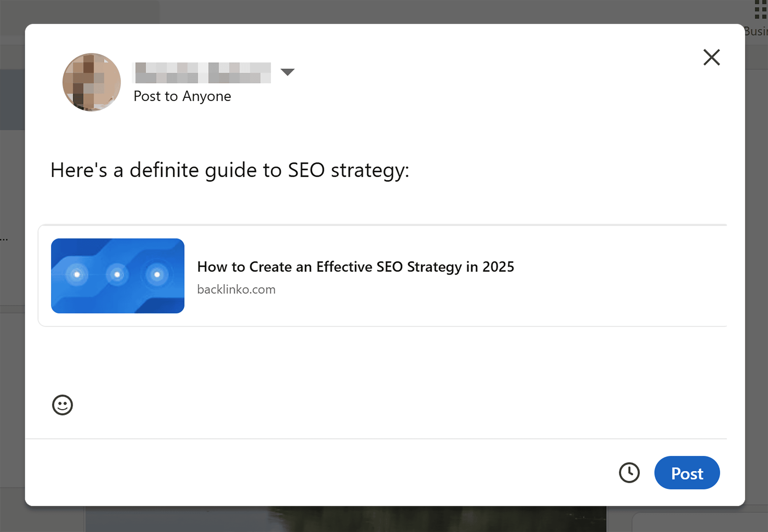The image size is (768, 532).
Task: Open the backlinko.com link preview
Action: point(237,289)
